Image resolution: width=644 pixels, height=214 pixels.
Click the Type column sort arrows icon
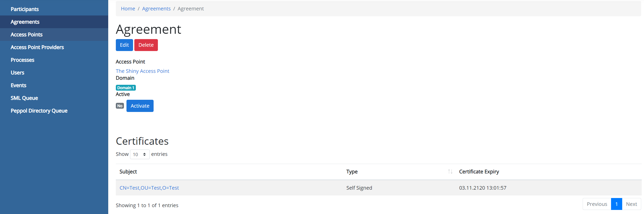pyautogui.click(x=450, y=172)
